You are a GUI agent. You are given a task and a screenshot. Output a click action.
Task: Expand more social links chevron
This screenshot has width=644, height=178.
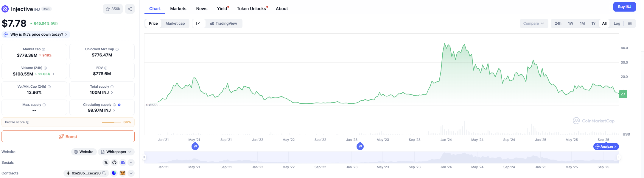[131, 163]
